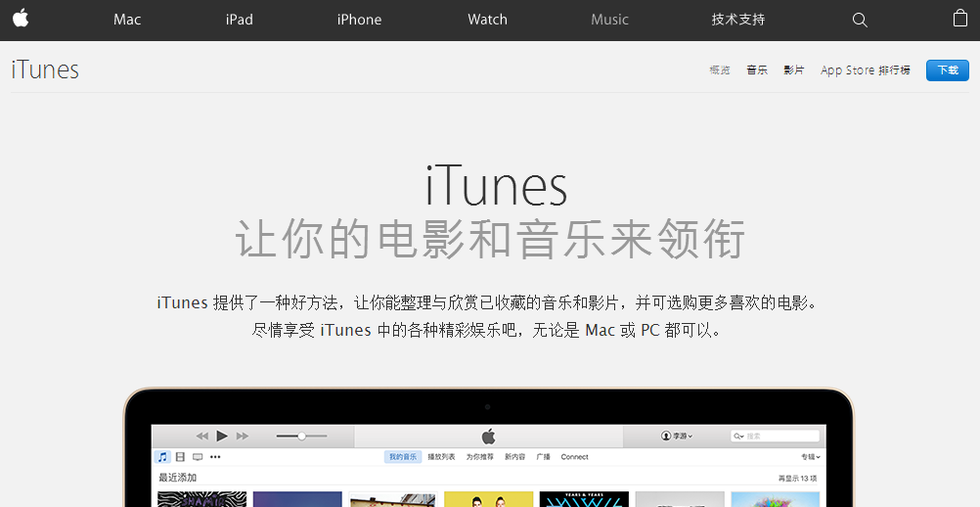Open the three-dot more media menu
Viewport: 980px width, 507px height.
click(215, 457)
